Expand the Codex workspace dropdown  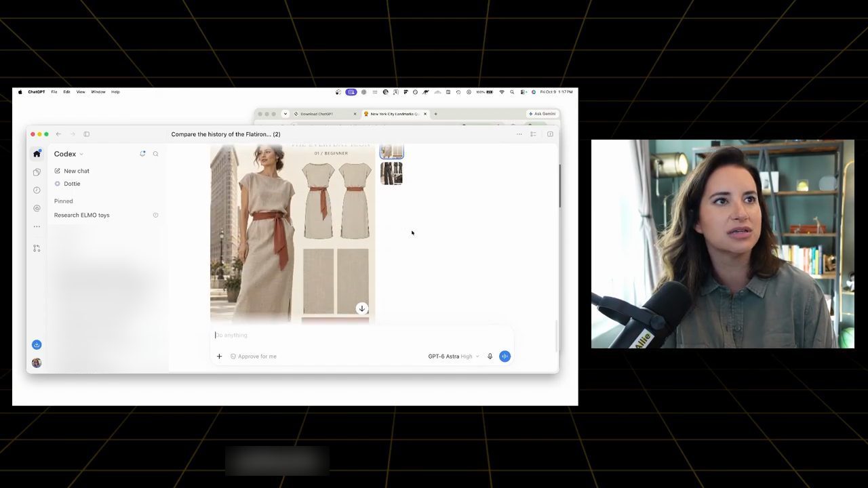point(68,154)
